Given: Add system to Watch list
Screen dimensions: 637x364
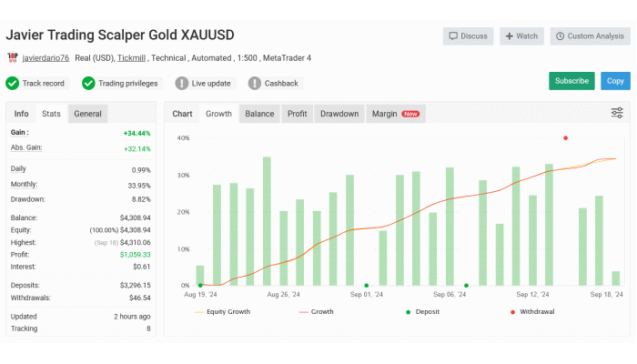Looking at the screenshot, I should click(x=521, y=36).
